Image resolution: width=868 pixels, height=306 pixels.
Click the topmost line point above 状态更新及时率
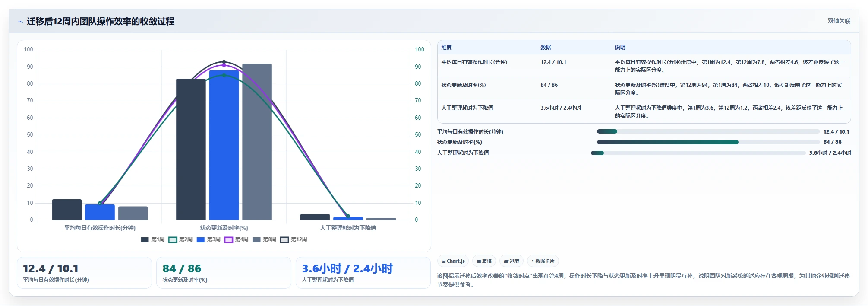[x=224, y=62]
